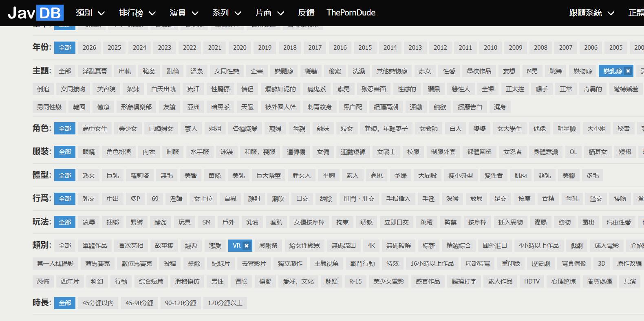Pick the 經典 category tag
The image size is (644, 321).
click(191, 246)
